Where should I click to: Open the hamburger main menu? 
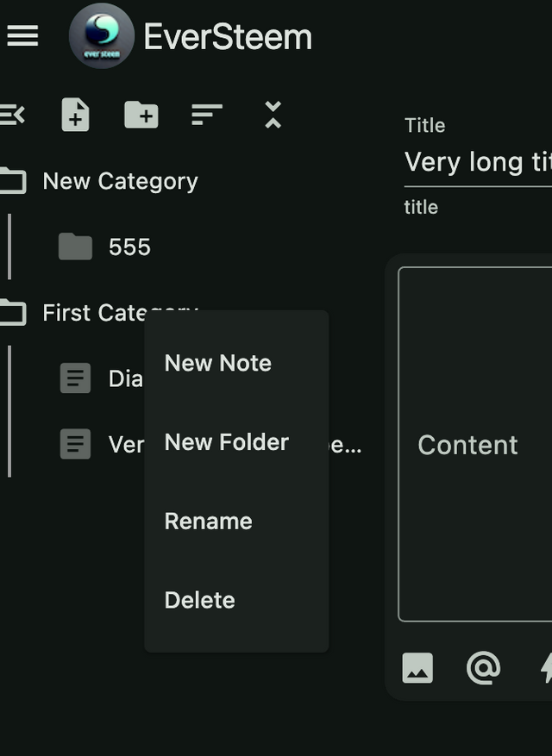click(22, 35)
